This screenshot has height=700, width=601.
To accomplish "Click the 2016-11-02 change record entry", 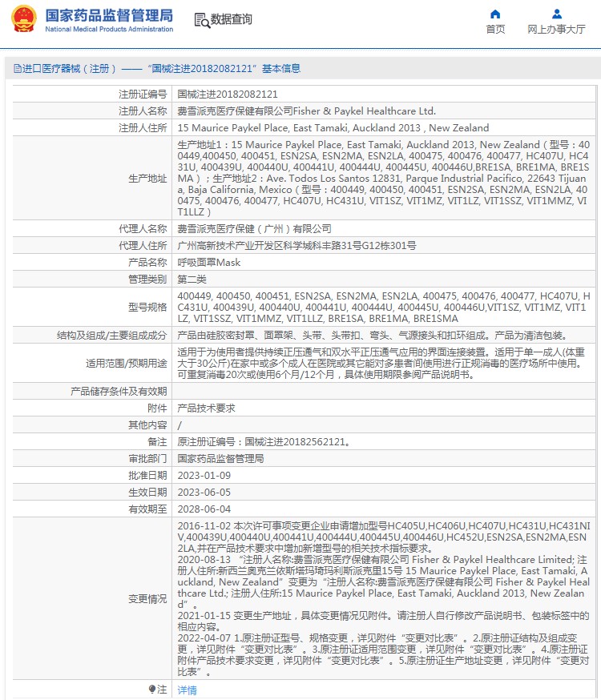I will [384, 537].
